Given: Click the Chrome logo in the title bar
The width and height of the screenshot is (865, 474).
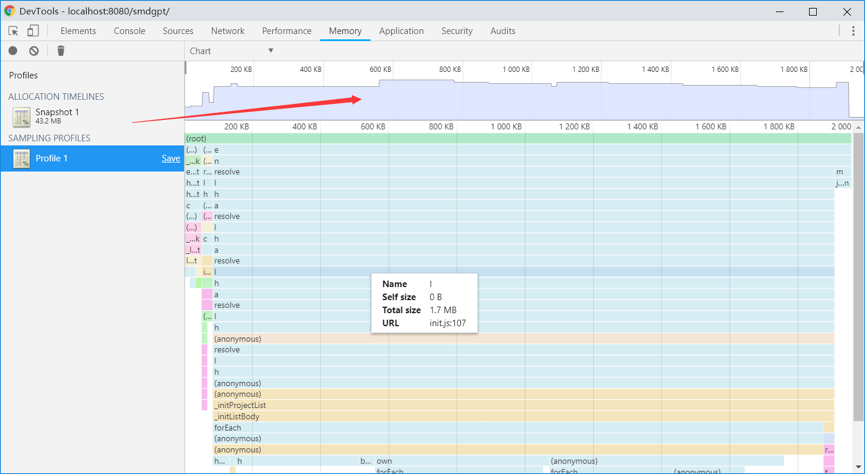Looking at the screenshot, I should [9, 11].
